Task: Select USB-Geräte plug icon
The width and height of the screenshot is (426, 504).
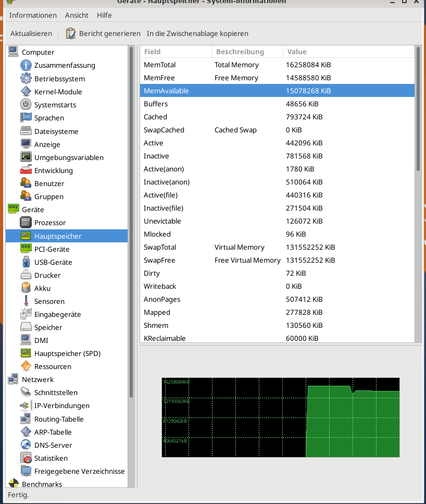Action: [x=26, y=262]
